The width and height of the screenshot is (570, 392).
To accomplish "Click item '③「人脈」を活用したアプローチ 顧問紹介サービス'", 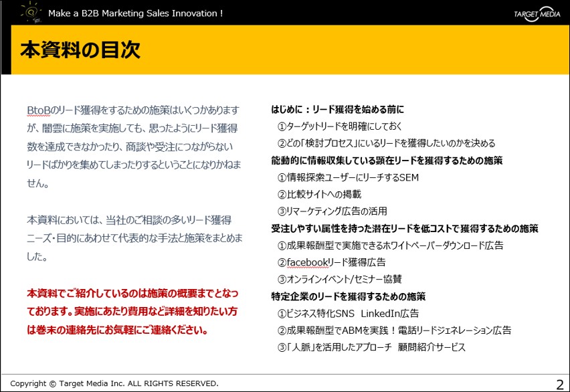I will [x=371, y=347].
